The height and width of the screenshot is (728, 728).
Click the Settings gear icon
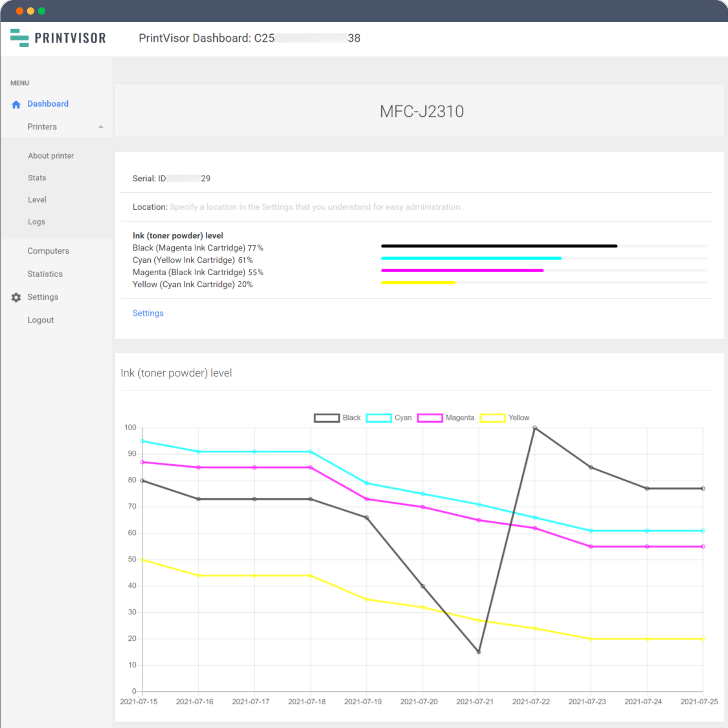(x=16, y=297)
